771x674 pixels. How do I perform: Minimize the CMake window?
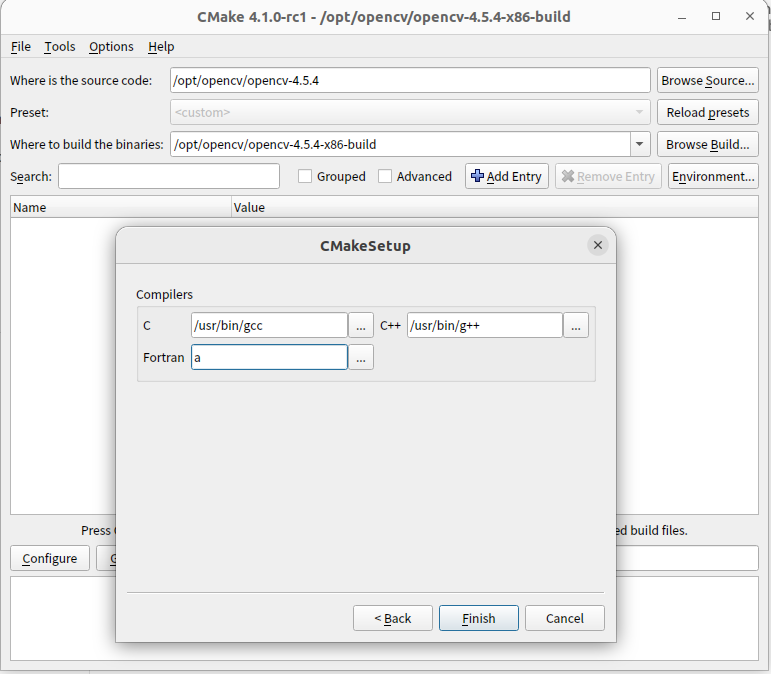[682, 17]
